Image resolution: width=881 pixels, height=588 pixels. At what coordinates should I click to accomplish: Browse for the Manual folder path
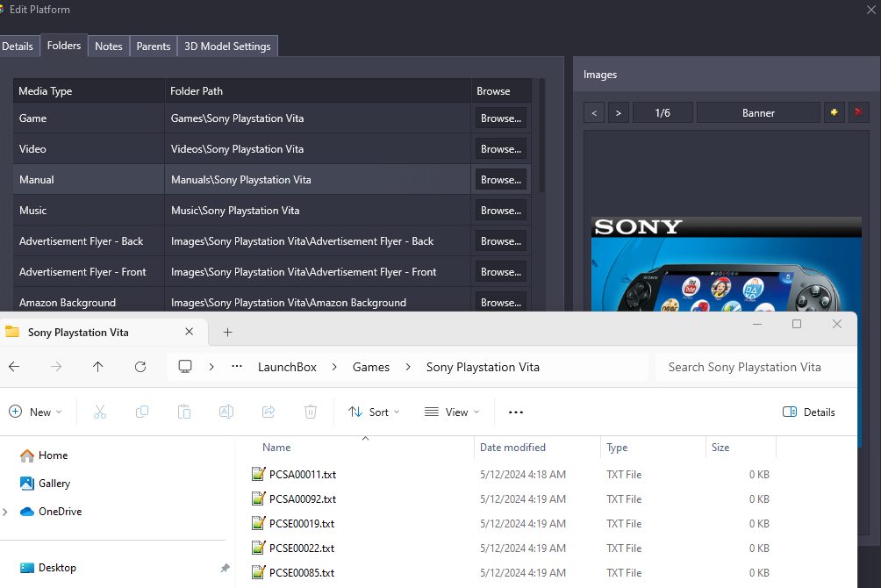click(501, 179)
